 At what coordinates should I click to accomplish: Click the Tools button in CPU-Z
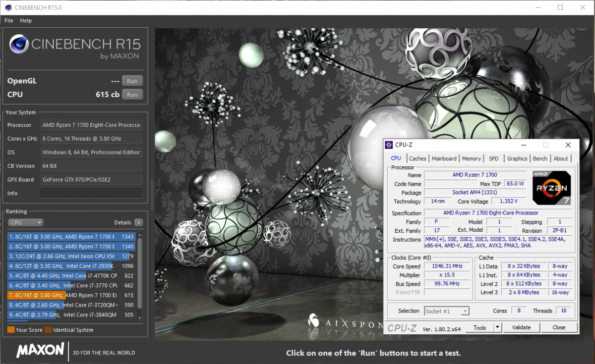[479, 327]
